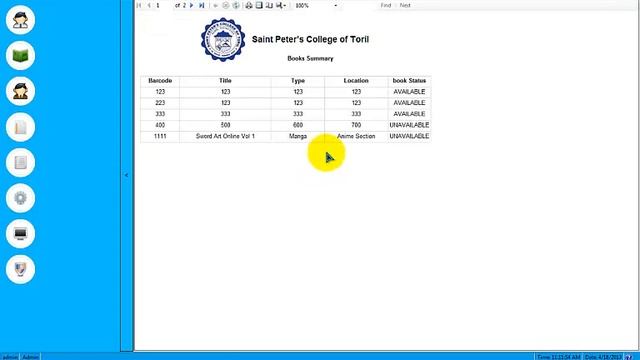Click the current page number field
This screenshot has width=640, height=360.
click(163, 5)
